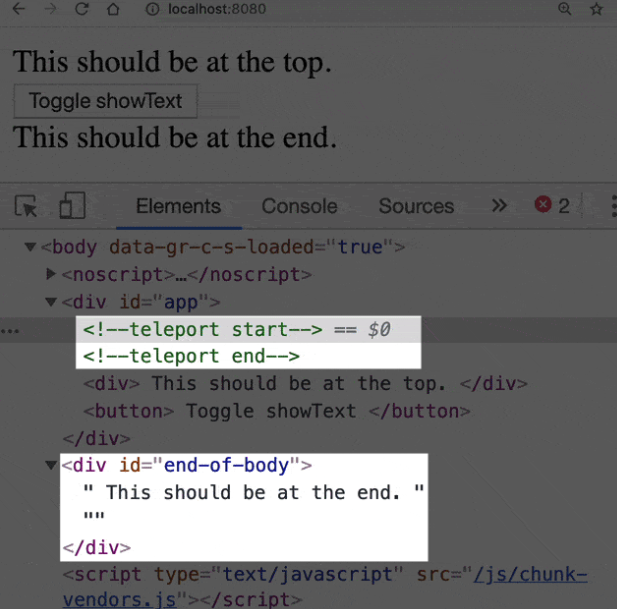Select the closing </div> of end-of-body

pyautogui.click(x=96, y=548)
